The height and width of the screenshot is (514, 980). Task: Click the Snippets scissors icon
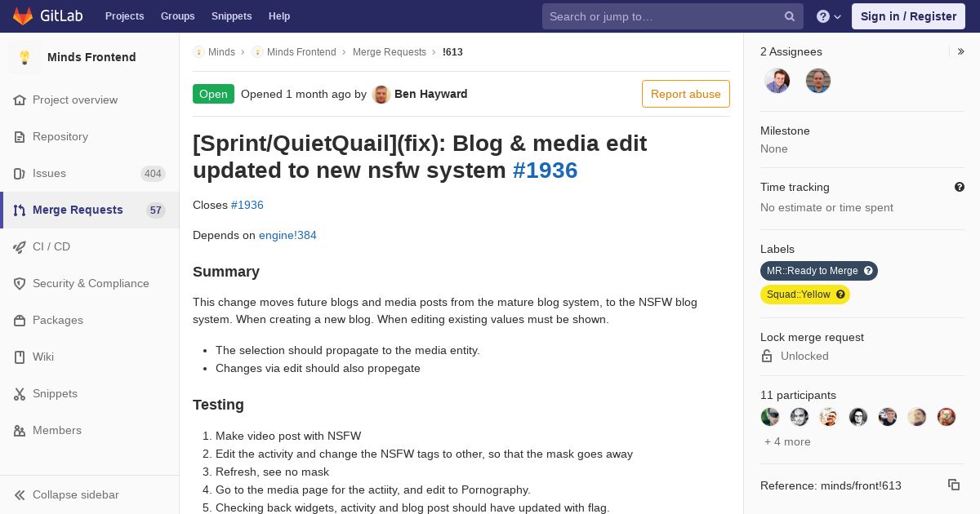tap(20, 393)
